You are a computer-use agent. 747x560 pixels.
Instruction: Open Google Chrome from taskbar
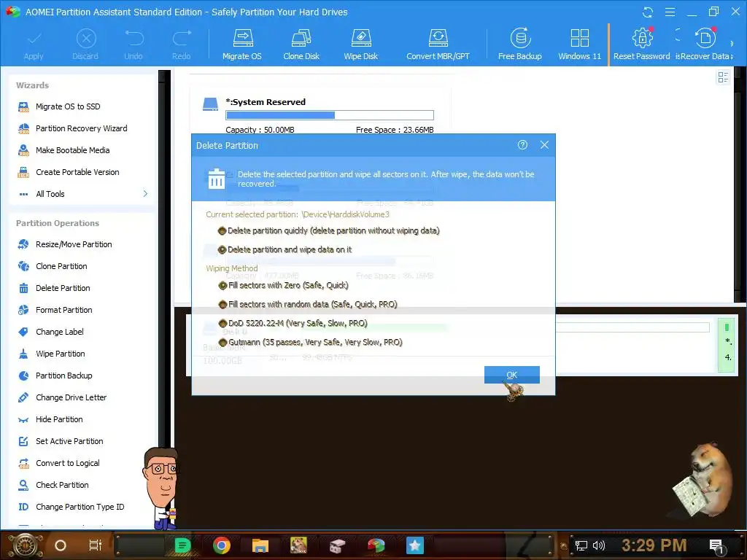pos(222,545)
